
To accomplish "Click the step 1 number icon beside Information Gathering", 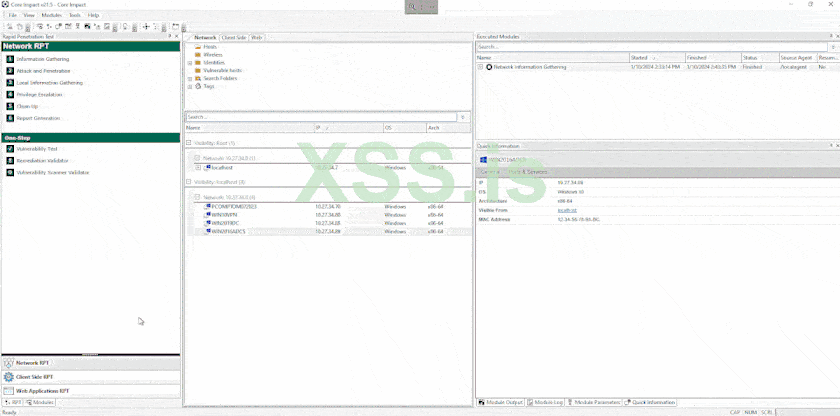I will pyautogui.click(x=10, y=59).
